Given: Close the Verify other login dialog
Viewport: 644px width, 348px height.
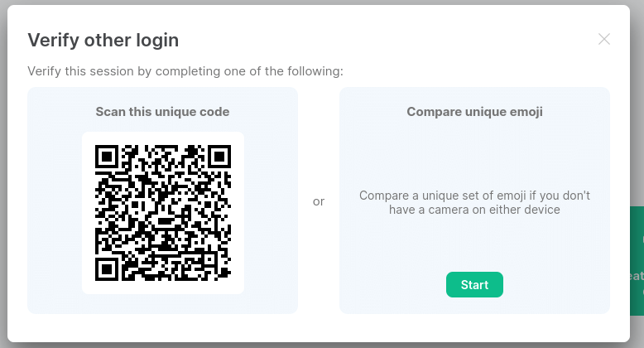Looking at the screenshot, I should point(603,39).
